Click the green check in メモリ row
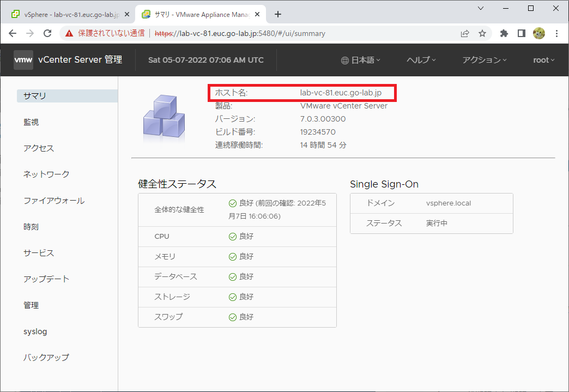The image size is (569, 392). 233,257
